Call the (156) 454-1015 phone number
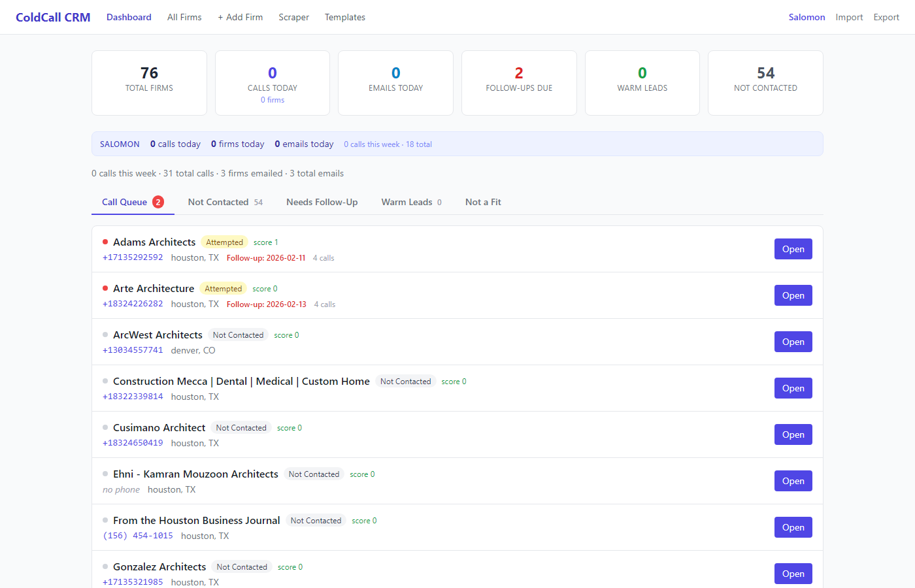The width and height of the screenshot is (915, 588). (138, 536)
